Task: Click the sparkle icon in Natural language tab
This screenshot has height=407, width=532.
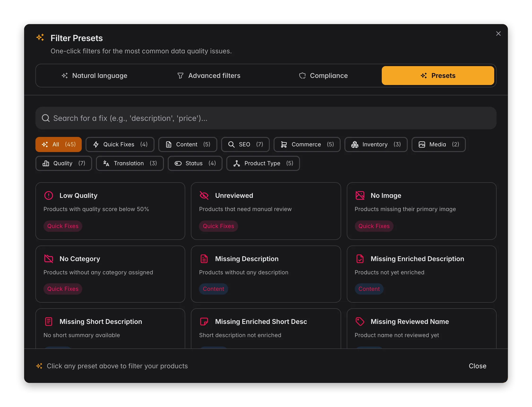Action: point(65,76)
